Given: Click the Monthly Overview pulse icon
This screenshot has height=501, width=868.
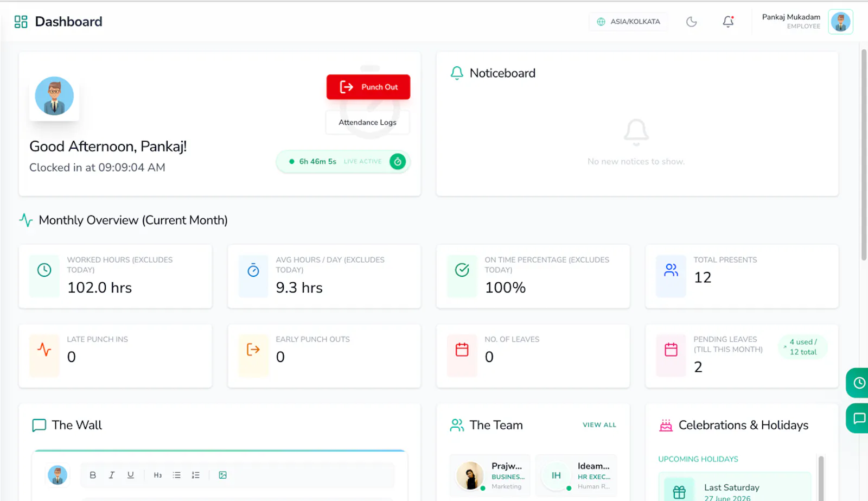Looking at the screenshot, I should pos(26,220).
